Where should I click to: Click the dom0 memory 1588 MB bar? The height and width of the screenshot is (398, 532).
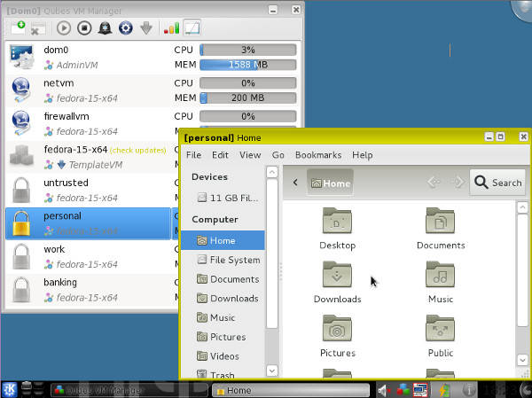248,65
